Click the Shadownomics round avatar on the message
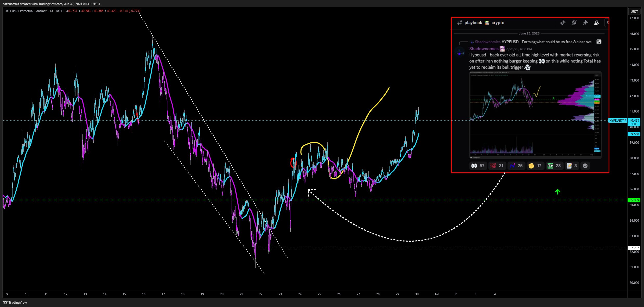The image size is (644, 307). (x=459, y=52)
